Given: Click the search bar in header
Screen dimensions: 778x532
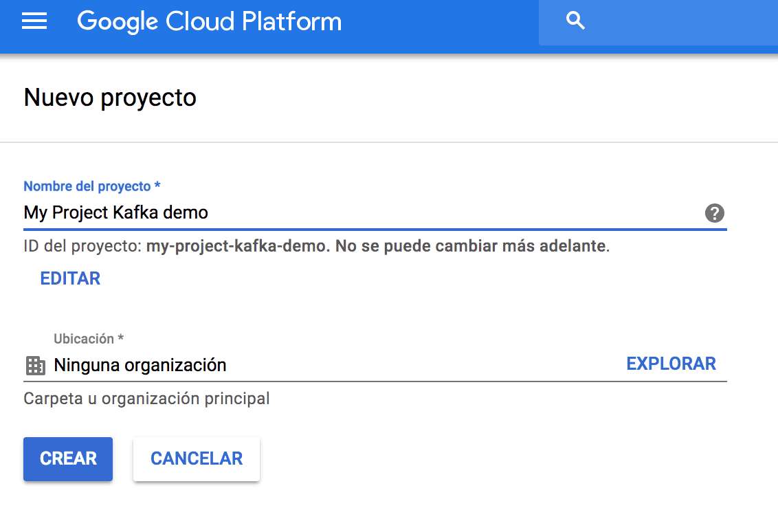Looking at the screenshot, I should tap(658, 21).
